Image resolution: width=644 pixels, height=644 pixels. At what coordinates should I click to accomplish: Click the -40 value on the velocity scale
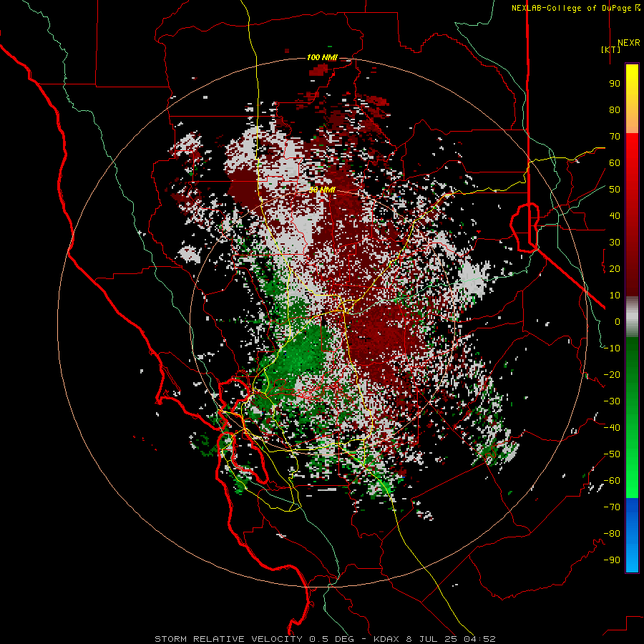click(x=612, y=428)
